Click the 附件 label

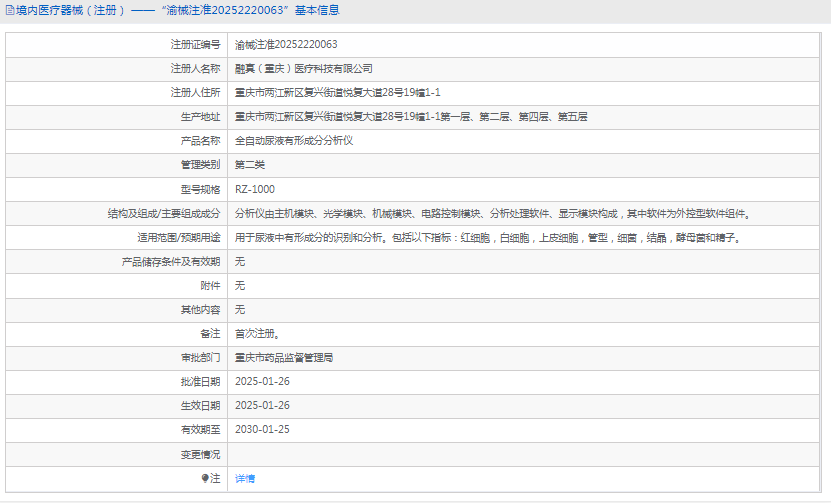click(210, 286)
